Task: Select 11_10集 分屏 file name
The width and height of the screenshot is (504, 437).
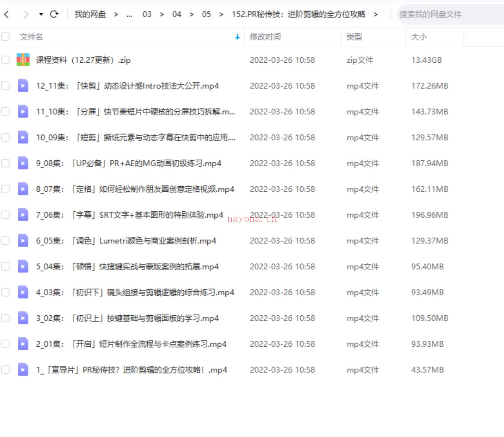Action: (135, 112)
